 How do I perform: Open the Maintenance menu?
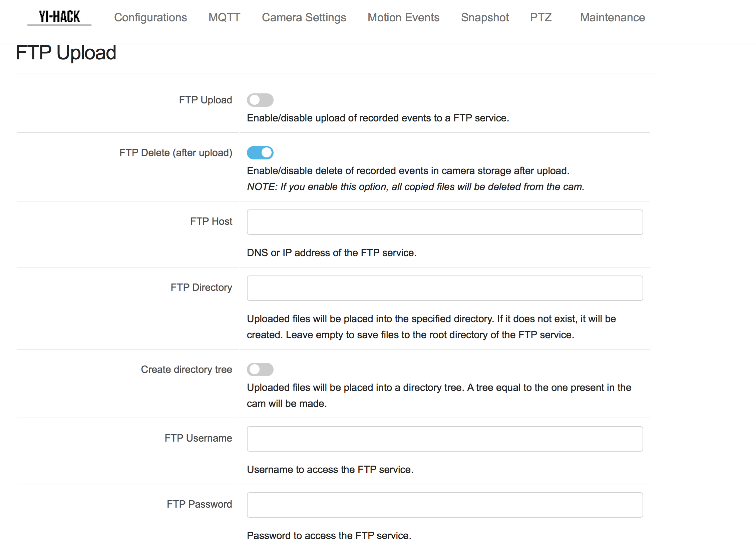[612, 17]
